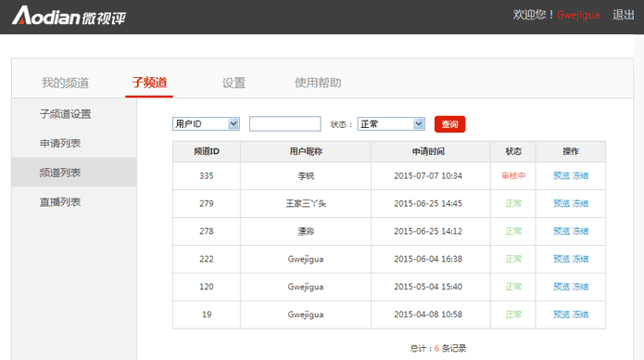
Task: Open the 用户ID search-type dropdown
Action: [206, 123]
